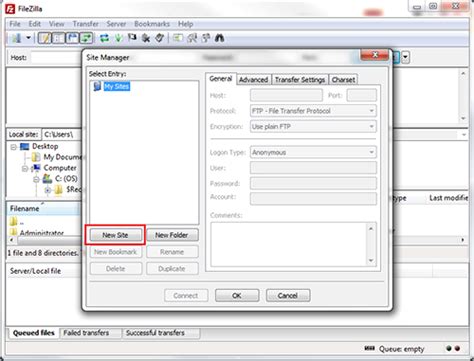Toggle remote directory tree display icon

[x=72, y=38]
